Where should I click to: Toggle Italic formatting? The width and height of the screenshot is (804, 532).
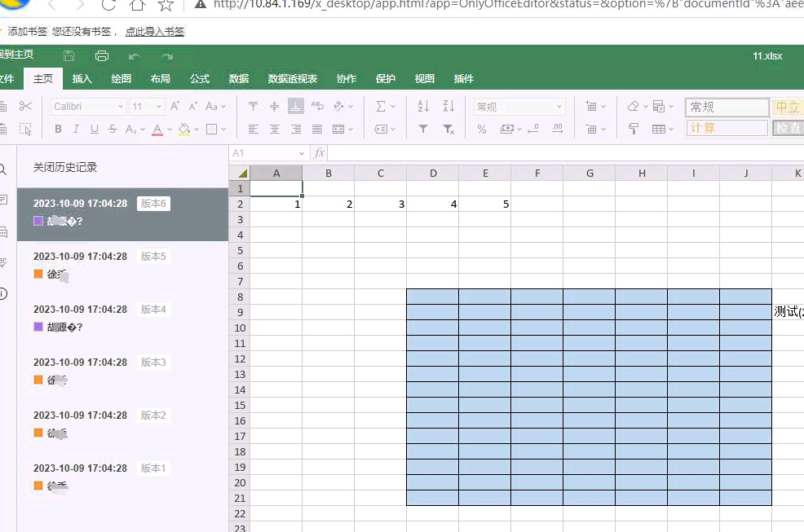click(x=76, y=130)
